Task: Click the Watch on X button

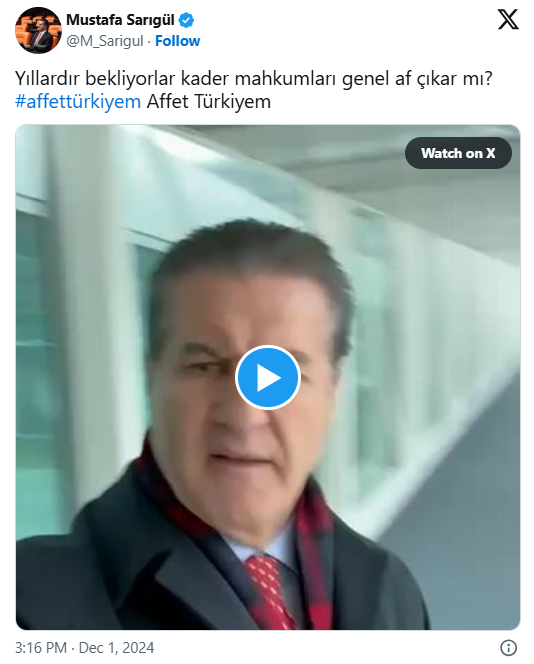Action: click(458, 153)
